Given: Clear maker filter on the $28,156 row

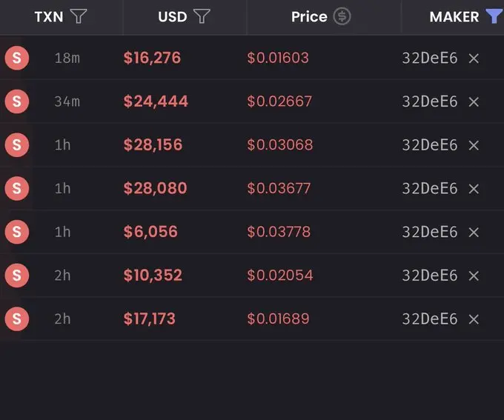Looking at the screenshot, I should coord(474,145).
